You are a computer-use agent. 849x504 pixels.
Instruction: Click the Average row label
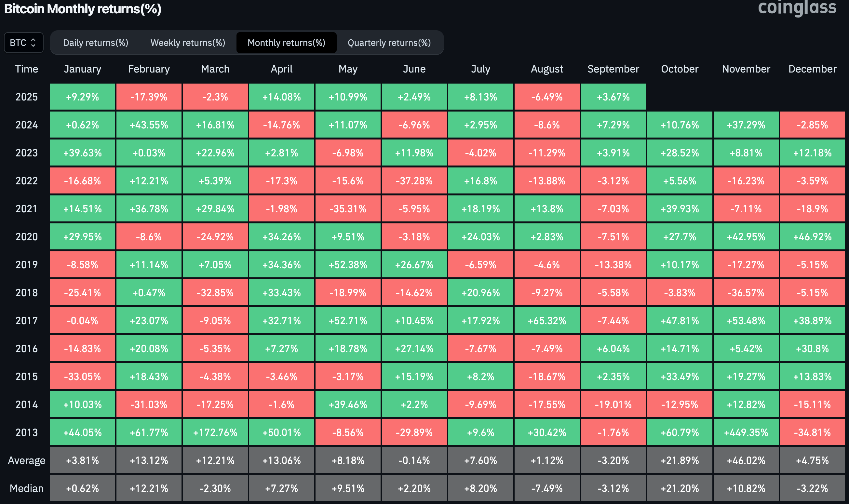[x=26, y=460]
